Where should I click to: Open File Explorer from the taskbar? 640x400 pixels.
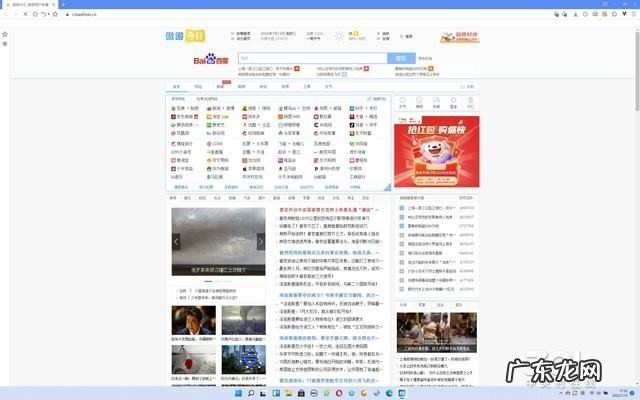coord(289,393)
